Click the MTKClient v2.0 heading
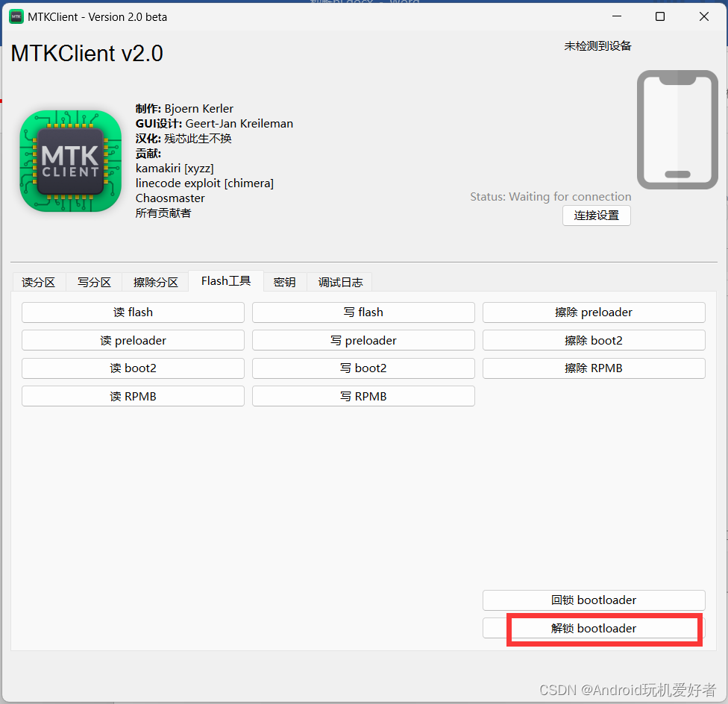The width and height of the screenshot is (728, 704). point(87,54)
